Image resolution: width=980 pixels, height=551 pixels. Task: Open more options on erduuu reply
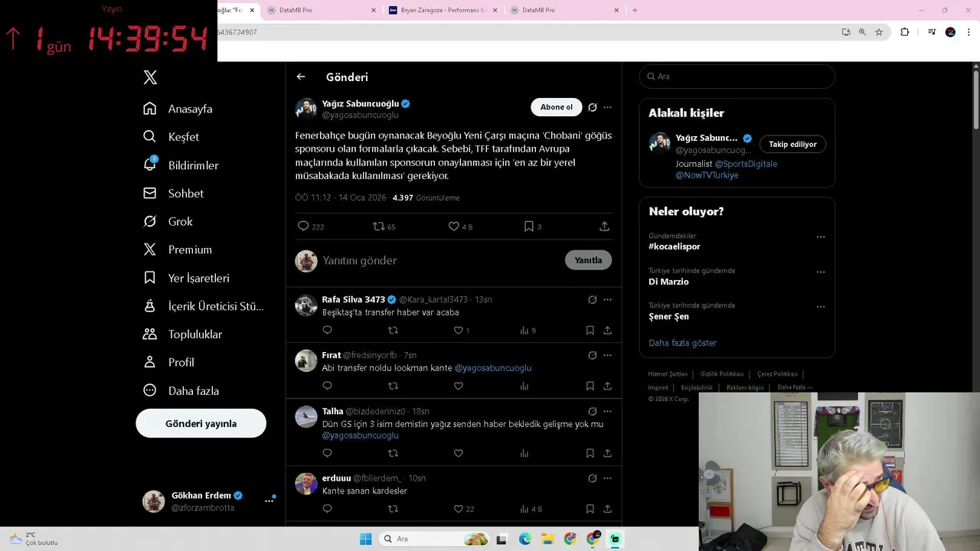pyautogui.click(x=607, y=478)
